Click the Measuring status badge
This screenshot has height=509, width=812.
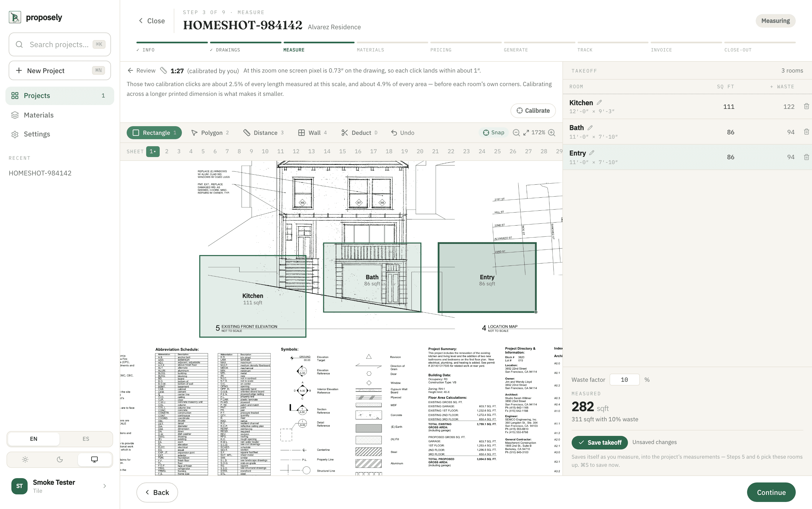(775, 21)
